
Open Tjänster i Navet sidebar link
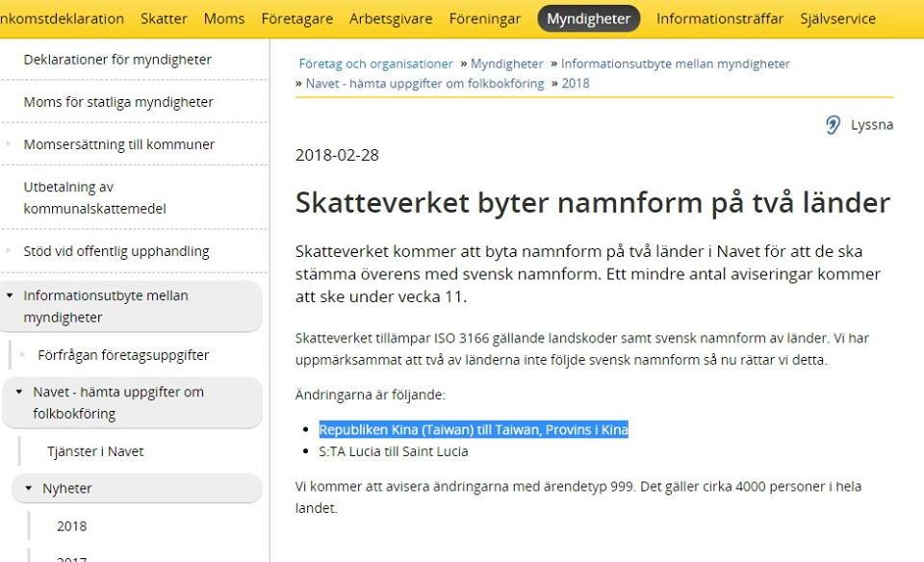[95, 451]
